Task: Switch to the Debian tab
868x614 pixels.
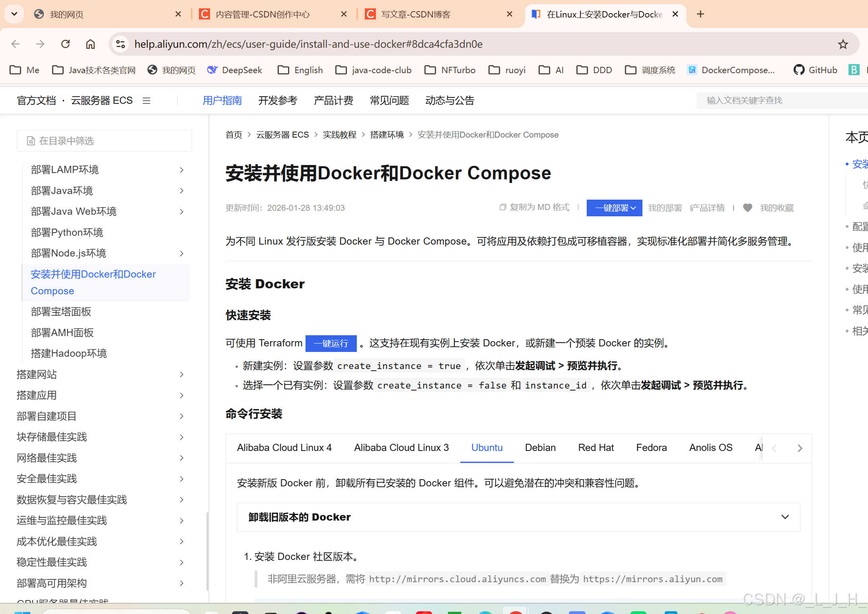Action: (x=540, y=448)
